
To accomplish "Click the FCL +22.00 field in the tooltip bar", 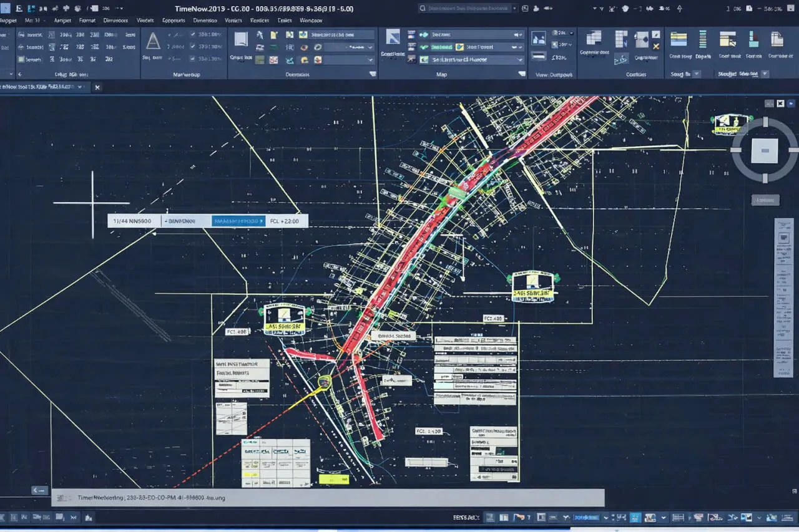I will [285, 221].
